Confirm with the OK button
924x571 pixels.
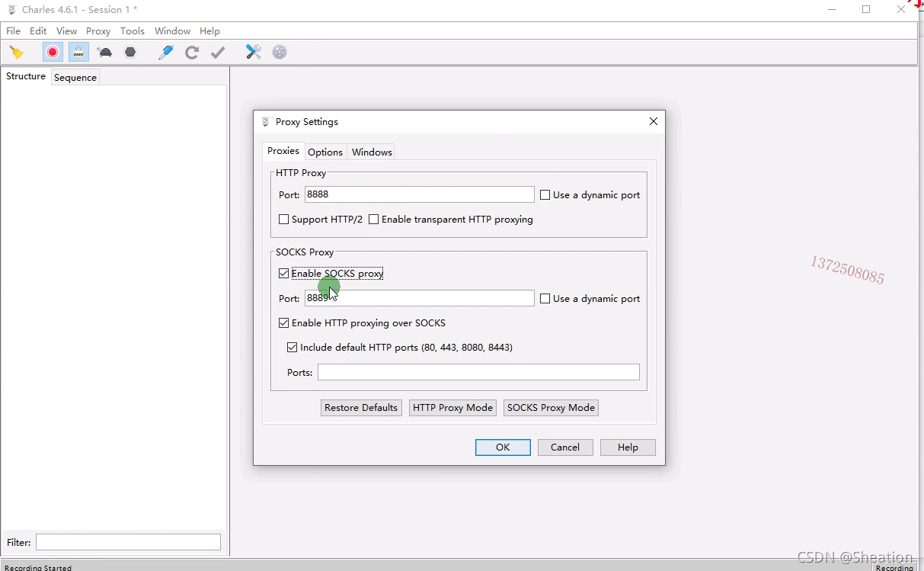[503, 447]
